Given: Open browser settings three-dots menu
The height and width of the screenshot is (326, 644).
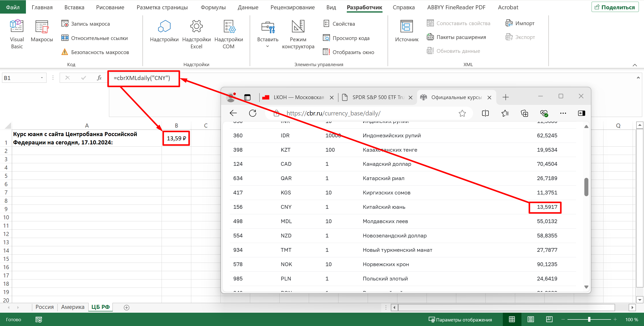Looking at the screenshot, I should click(563, 113).
